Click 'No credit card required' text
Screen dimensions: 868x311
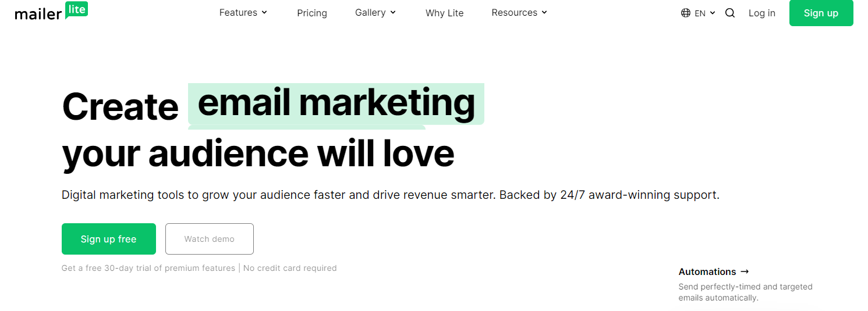[x=290, y=268]
